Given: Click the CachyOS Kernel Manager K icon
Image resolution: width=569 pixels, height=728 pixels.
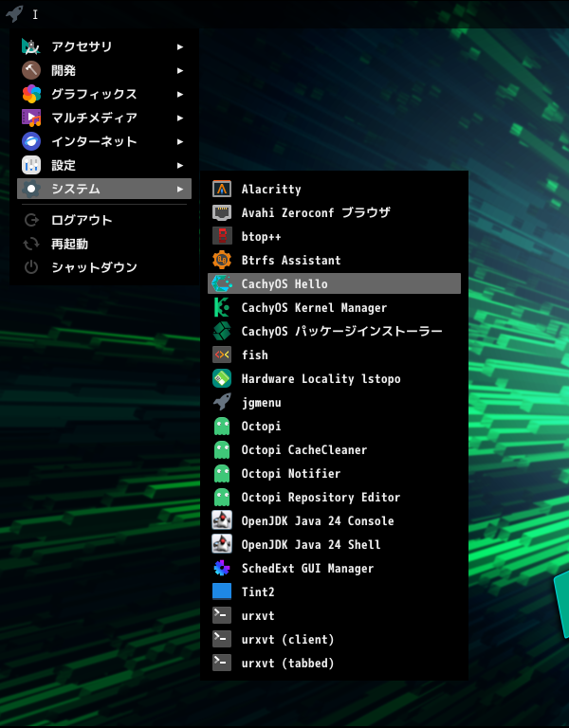Looking at the screenshot, I should pos(222,307).
